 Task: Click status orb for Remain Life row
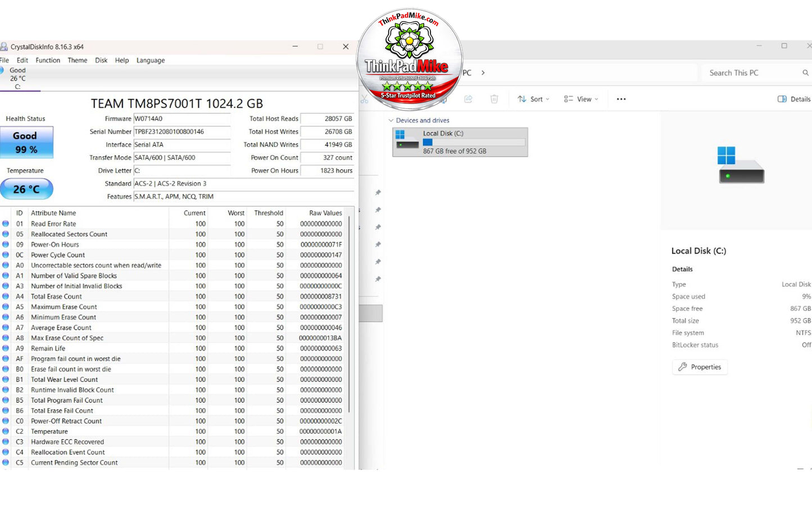(x=6, y=348)
